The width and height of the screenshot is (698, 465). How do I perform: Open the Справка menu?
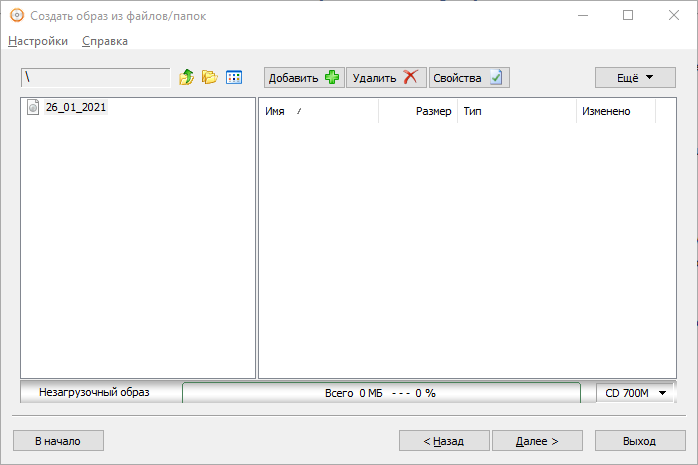click(x=105, y=41)
